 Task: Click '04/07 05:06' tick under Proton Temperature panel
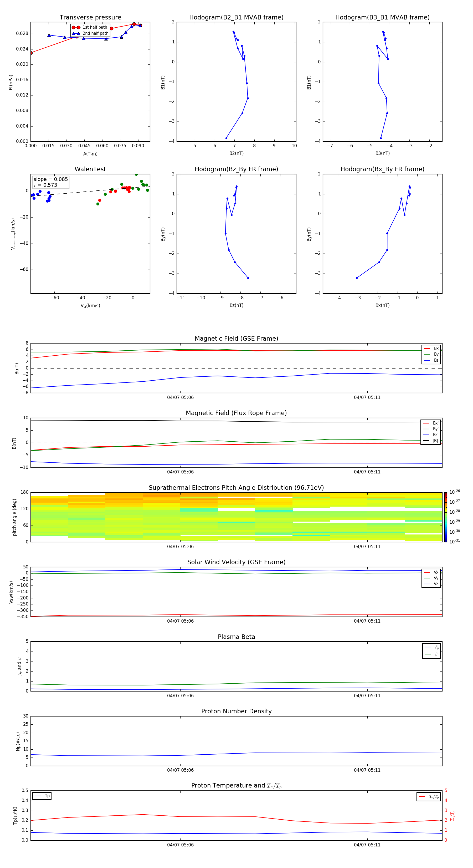click(x=181, y=845)
